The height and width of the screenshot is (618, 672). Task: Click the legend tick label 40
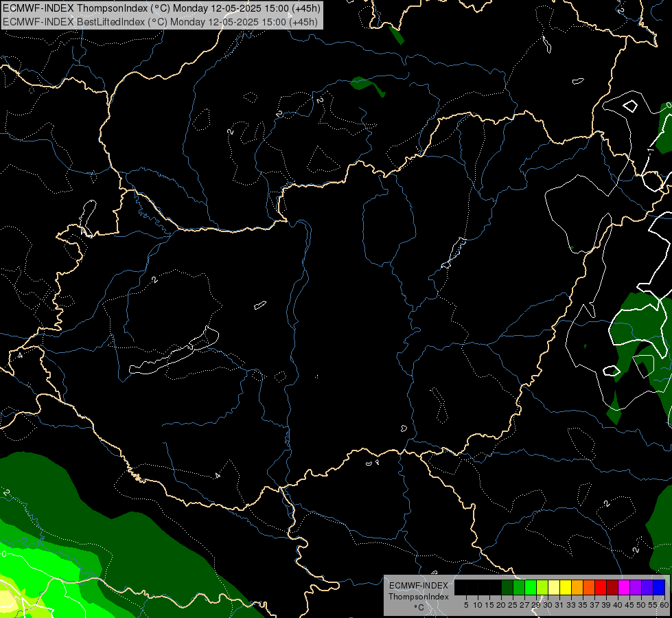point(618,605)
